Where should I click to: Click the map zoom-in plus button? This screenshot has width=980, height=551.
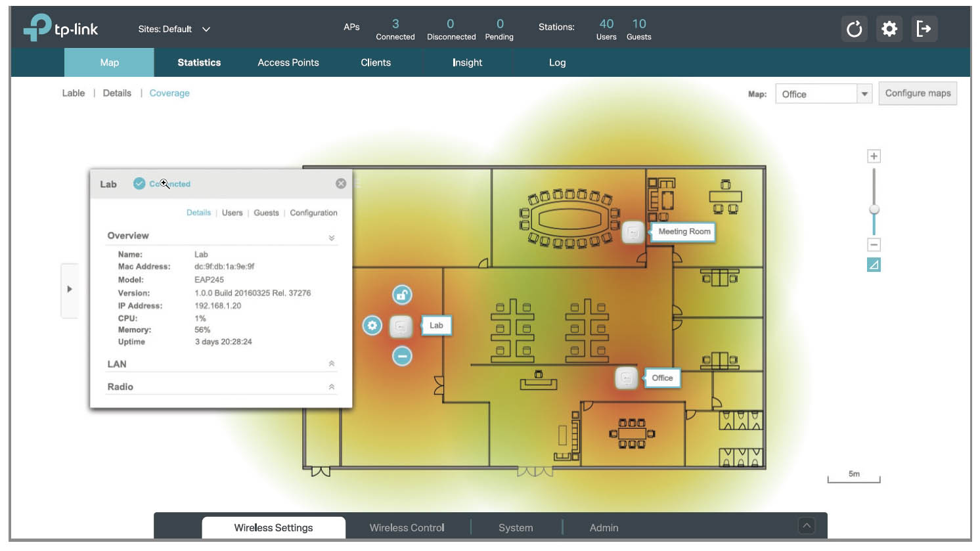point(874,156)
